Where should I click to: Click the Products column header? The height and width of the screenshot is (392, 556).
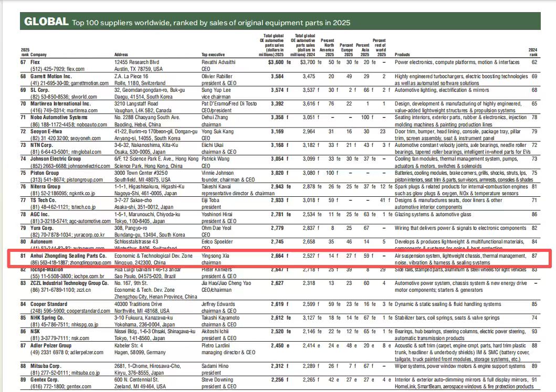(x=402, y=55)
